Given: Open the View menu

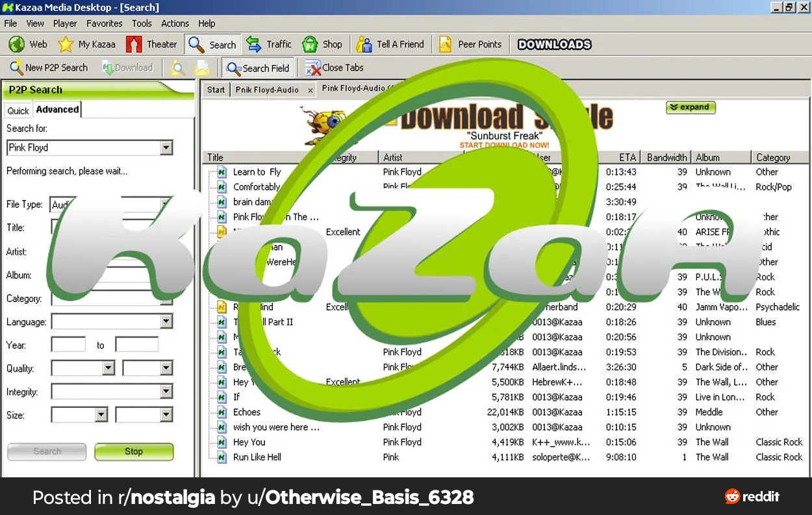Looking at the screenshot, I should tap(35, 23).
